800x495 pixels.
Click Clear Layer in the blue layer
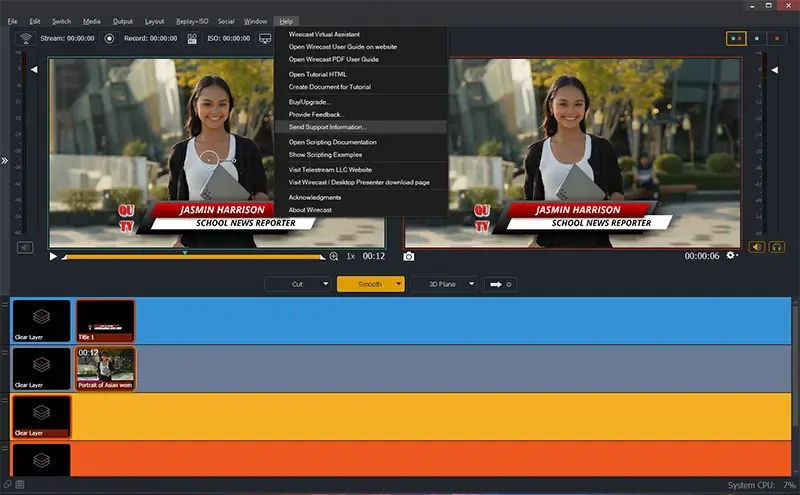pyautogui.click(x=41, y=321)
